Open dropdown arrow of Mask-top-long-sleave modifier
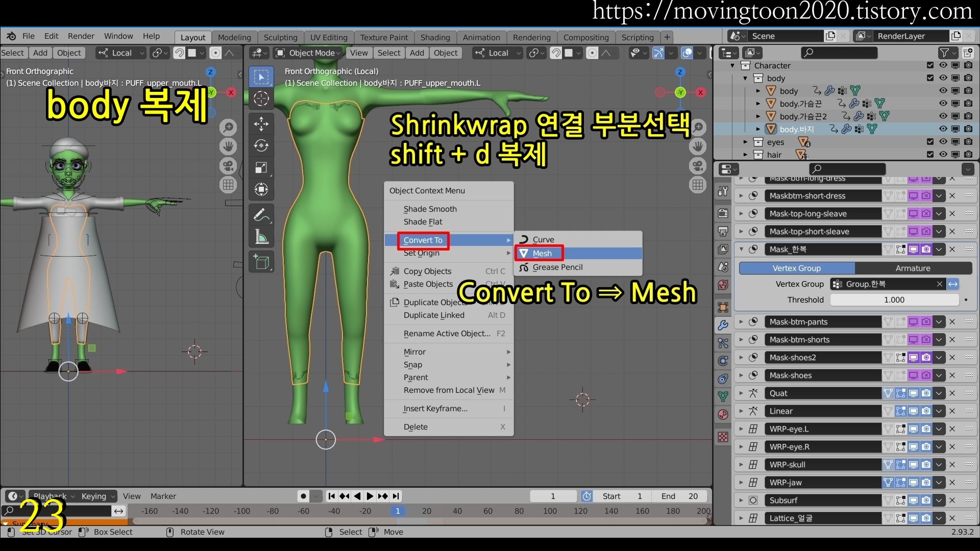980x551 pixels. tap(939, 214)
